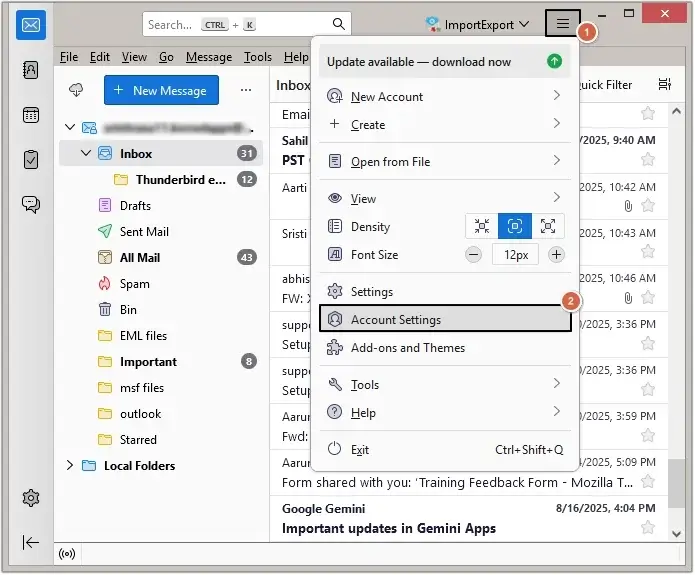Expand the New Account submenu
695x575 pixels.
(557, 95)
